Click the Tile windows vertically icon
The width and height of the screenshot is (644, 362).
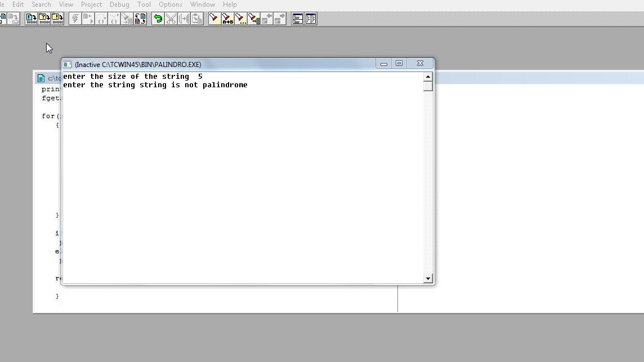point(311,19)
